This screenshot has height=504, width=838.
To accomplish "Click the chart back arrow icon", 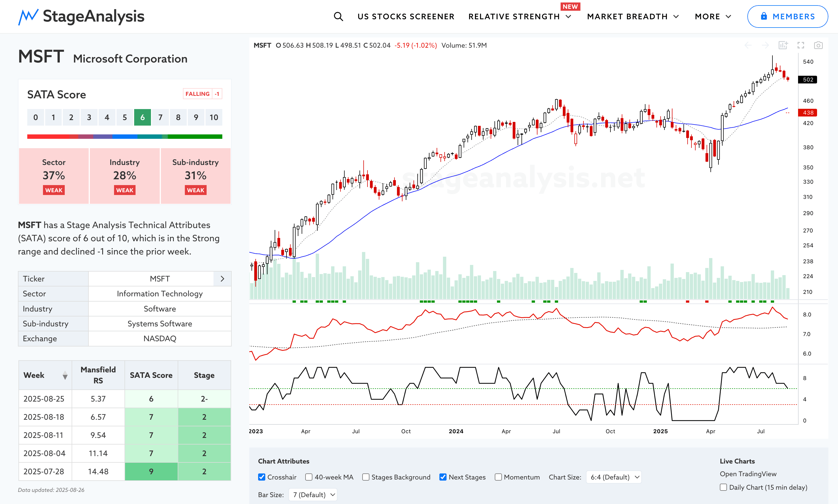I will (x=748, y=45).
